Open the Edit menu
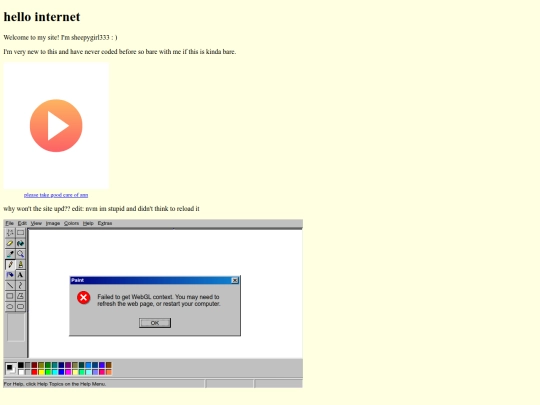Viewport: 540px width, 405px height. point(22,223)
